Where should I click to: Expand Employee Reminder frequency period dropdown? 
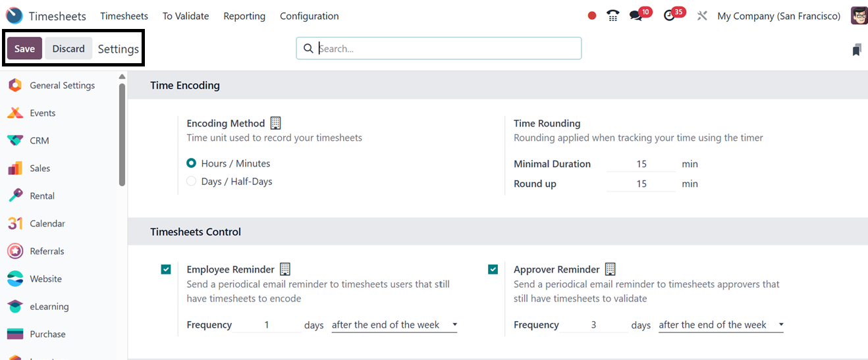[x=394, y=325]
